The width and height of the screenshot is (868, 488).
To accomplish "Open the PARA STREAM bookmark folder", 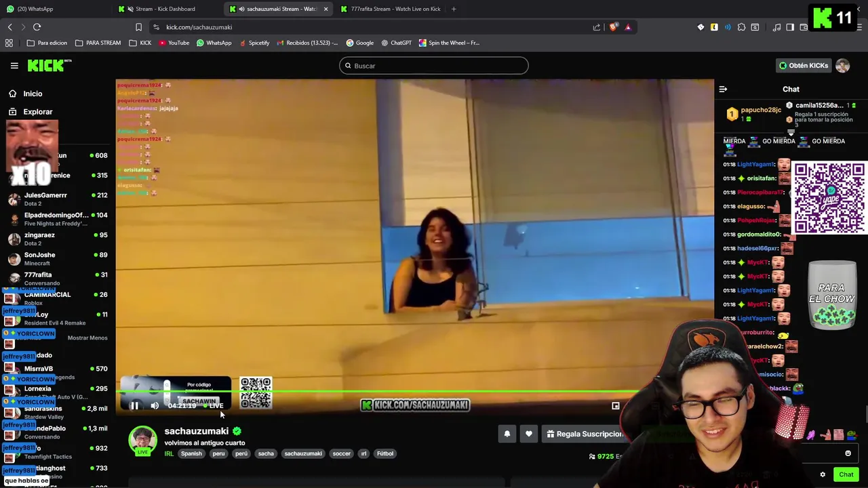I will point(98,43).
